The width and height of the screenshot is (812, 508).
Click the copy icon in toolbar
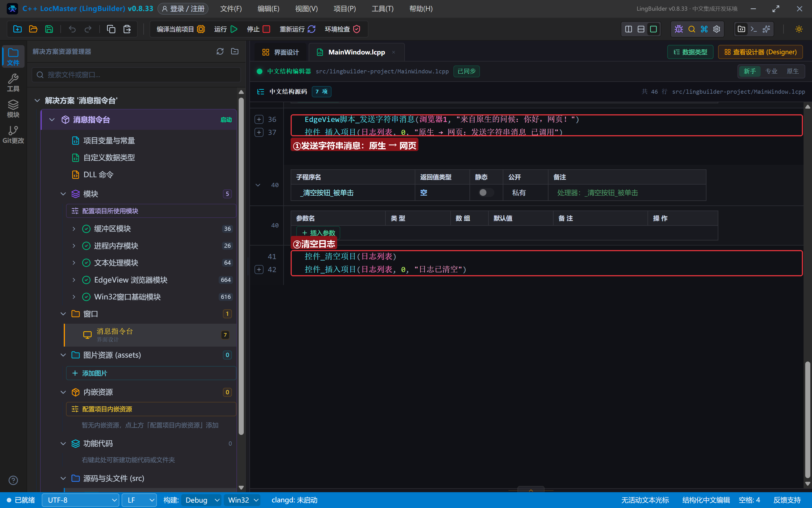[111, 29]
